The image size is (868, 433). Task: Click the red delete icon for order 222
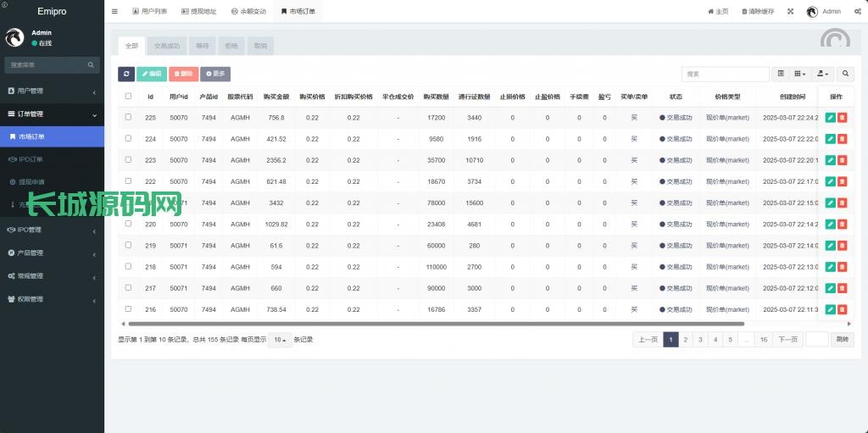coord(842,181)
